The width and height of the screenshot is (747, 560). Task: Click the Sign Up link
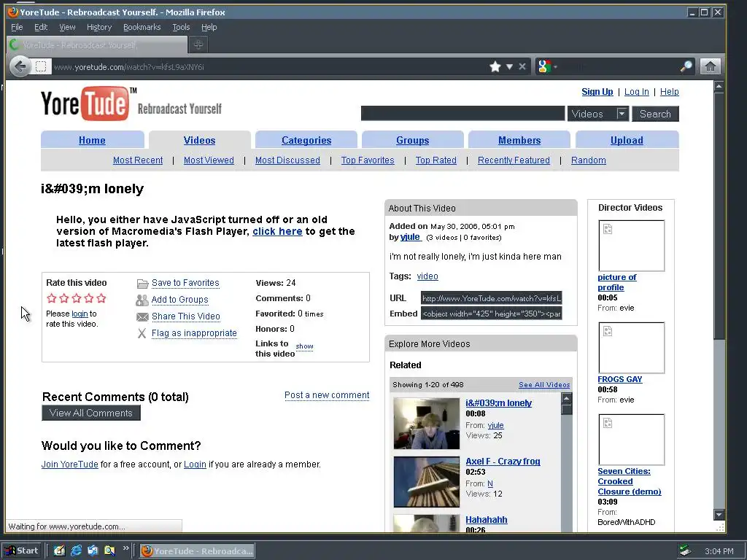pyautogui.click(x=597, y=91)
